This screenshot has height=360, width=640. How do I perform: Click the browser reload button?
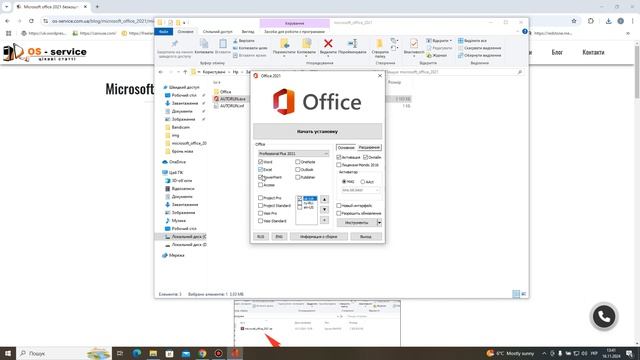click(31, 21)
